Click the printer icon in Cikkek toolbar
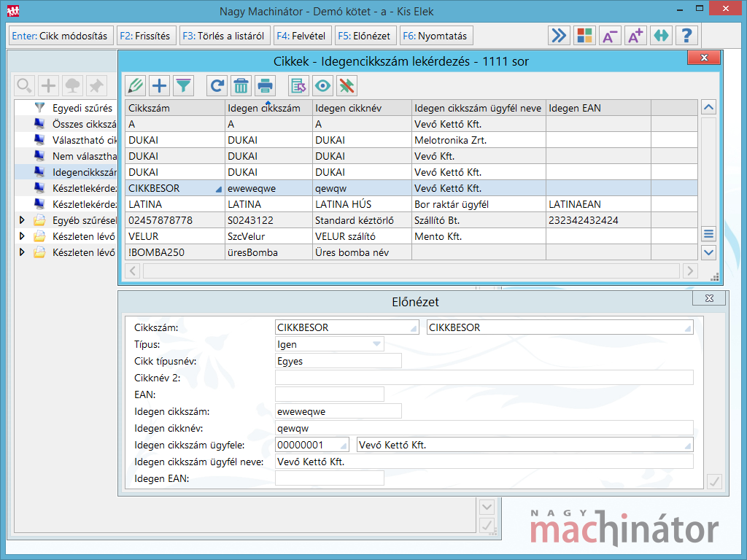The width and height of the screenshot is (747, 560). pos(265,86)
